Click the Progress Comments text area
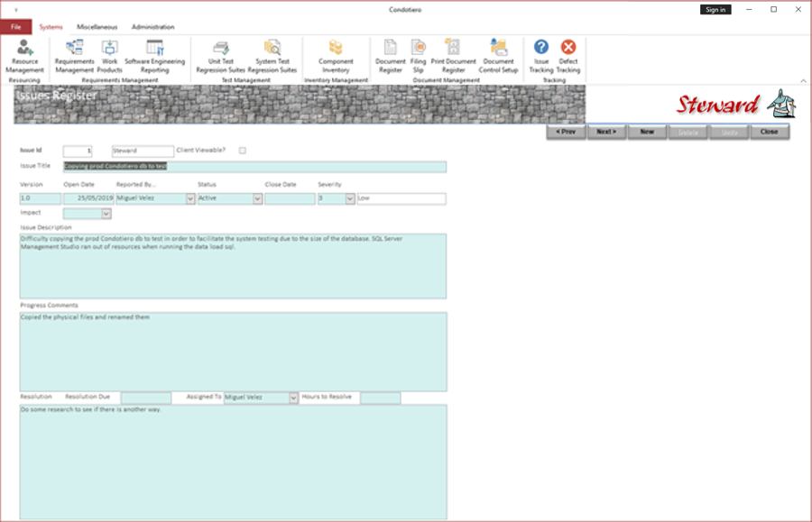This screenshot has height=522, width=812. (233, 352)
